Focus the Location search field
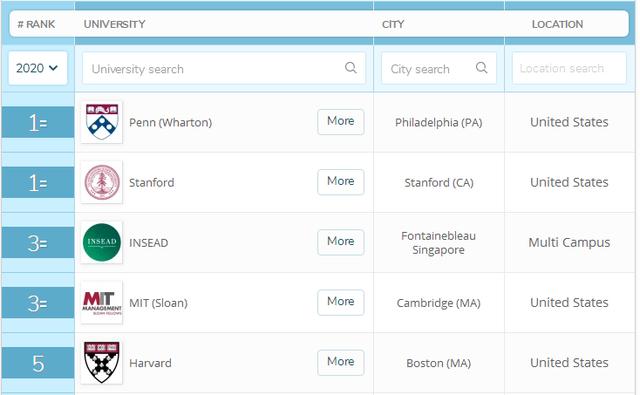 (569, 68)
